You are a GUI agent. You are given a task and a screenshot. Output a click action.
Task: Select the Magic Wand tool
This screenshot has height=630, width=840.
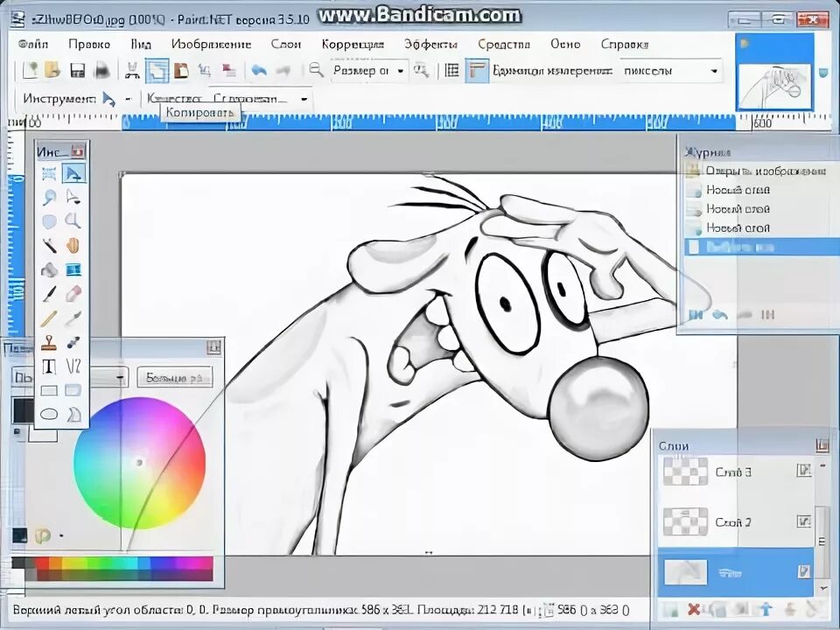(x=49, y=245)
